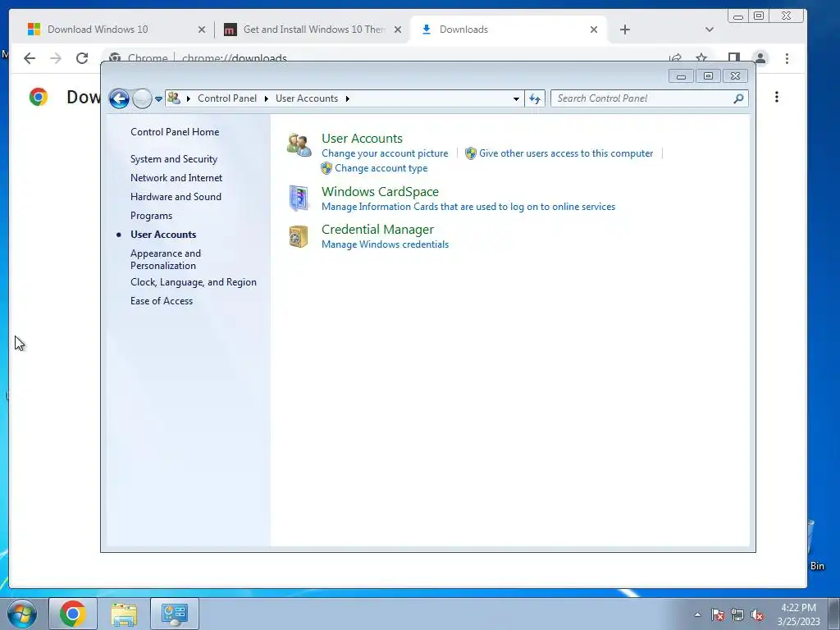Open recent pages dropdown beside nav arrows
The height and width of the screenshot is (630, 840).
158,98
